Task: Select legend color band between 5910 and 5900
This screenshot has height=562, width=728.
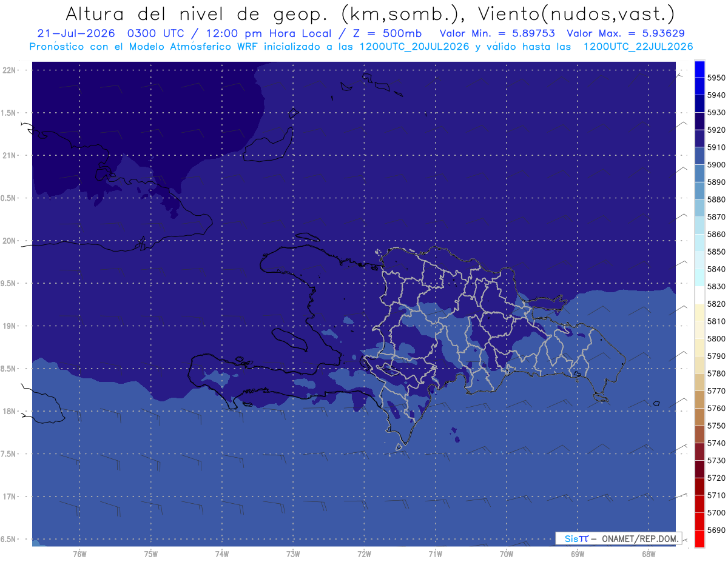Action: pos(699,156)
